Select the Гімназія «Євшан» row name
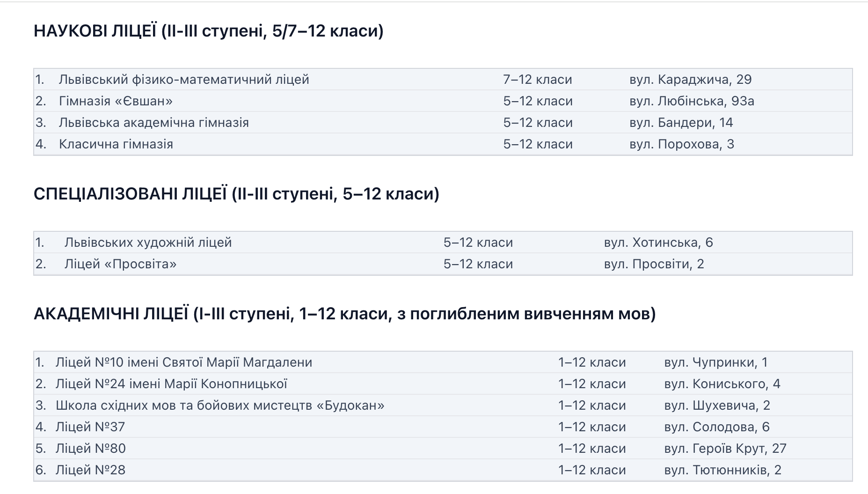 pyautogui.click(x=116, y=101)
